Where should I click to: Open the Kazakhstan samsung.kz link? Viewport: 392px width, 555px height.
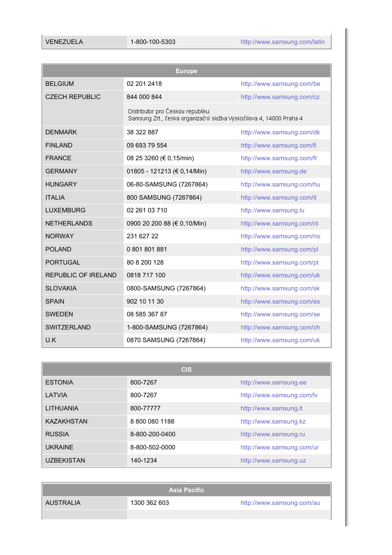click(x=273, y=421)
